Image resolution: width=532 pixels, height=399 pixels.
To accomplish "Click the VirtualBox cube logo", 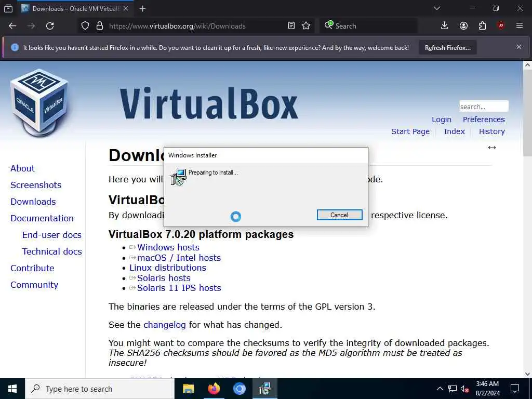I will pyautogui.click(x=39, y=103).
